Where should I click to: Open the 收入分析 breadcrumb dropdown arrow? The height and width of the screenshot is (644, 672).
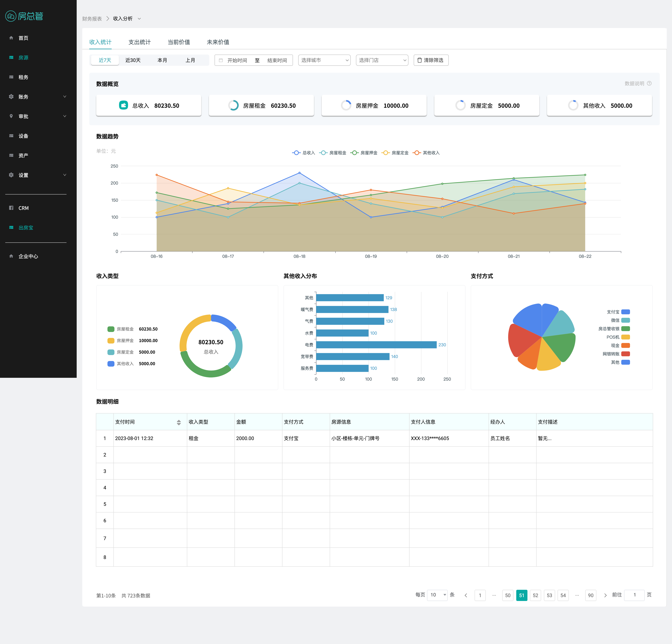pyautogui.click(x=139, y=19)
